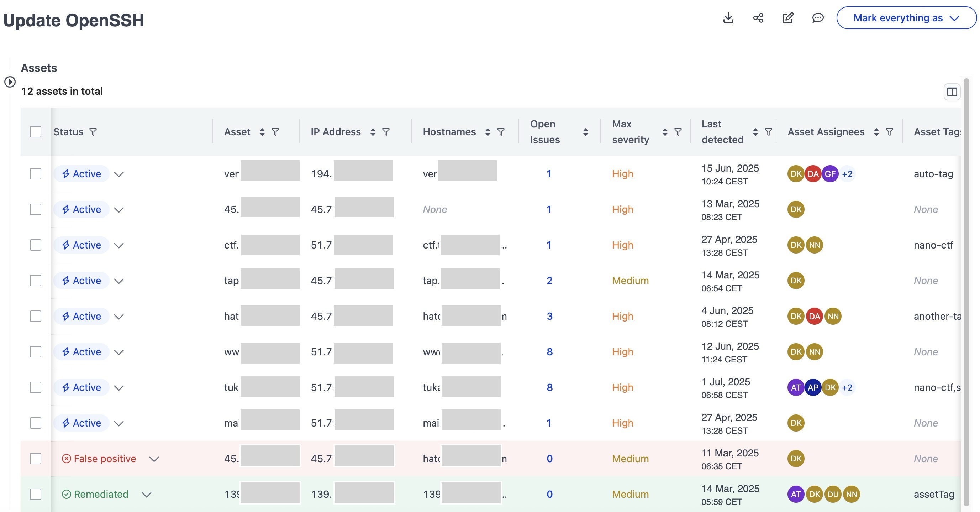Sort by Max severity

(x=665, y=132)
